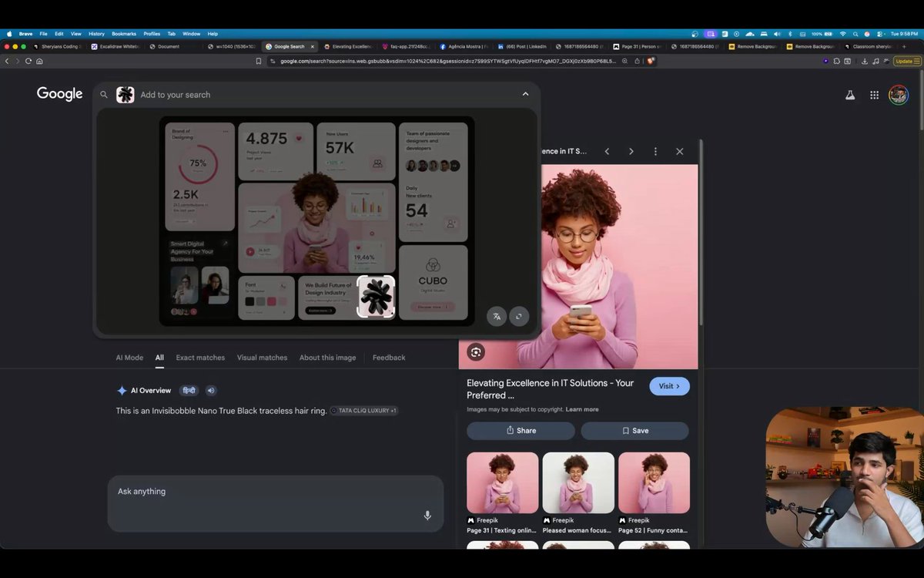Screen dimensions: 924x578
Task: Click the bookmark icon next to address bar
Action: coord(259,61)
